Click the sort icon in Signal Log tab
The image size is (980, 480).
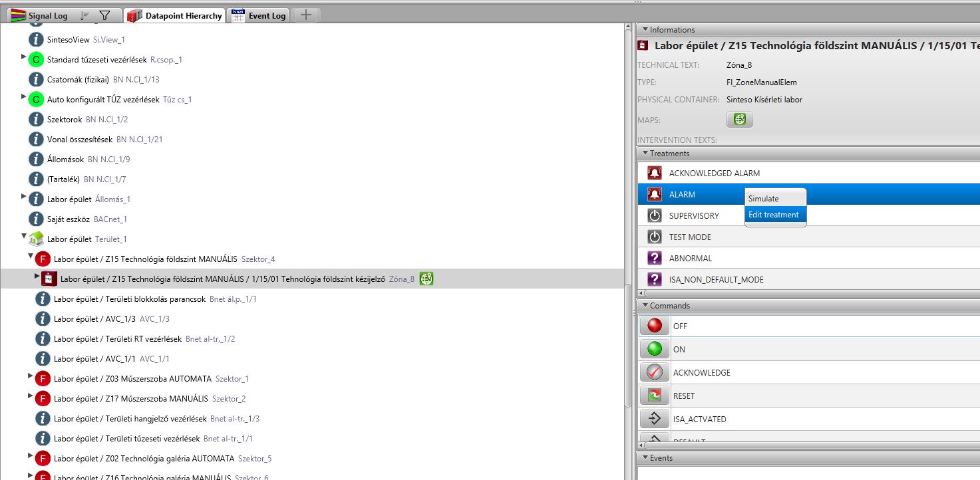84,15
